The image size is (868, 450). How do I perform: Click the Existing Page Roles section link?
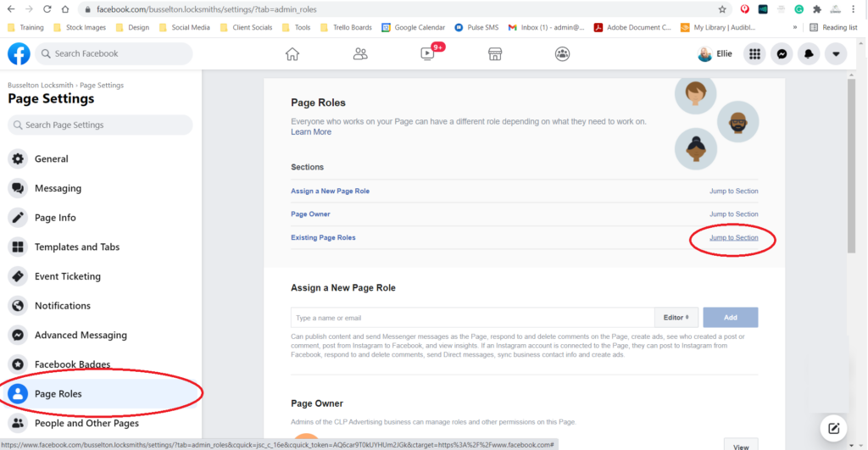[x=323, y=237]
